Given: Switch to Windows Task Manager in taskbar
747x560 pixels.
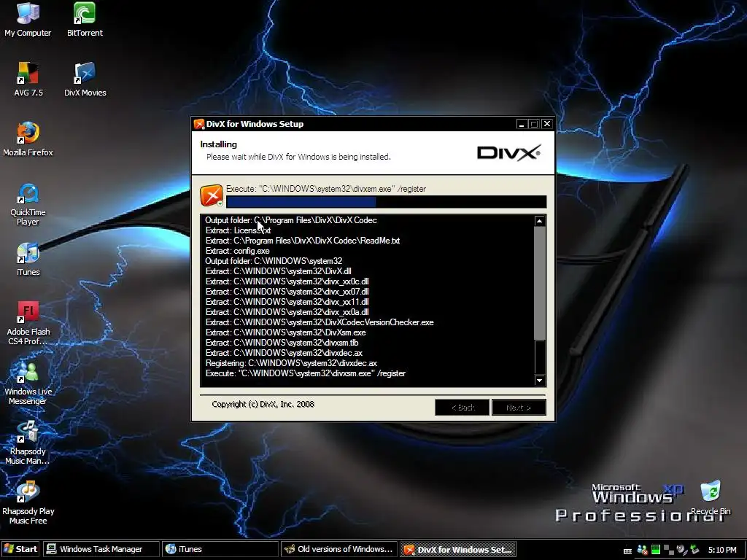Looking at the screenshot, I should click(x=101, y=549).
